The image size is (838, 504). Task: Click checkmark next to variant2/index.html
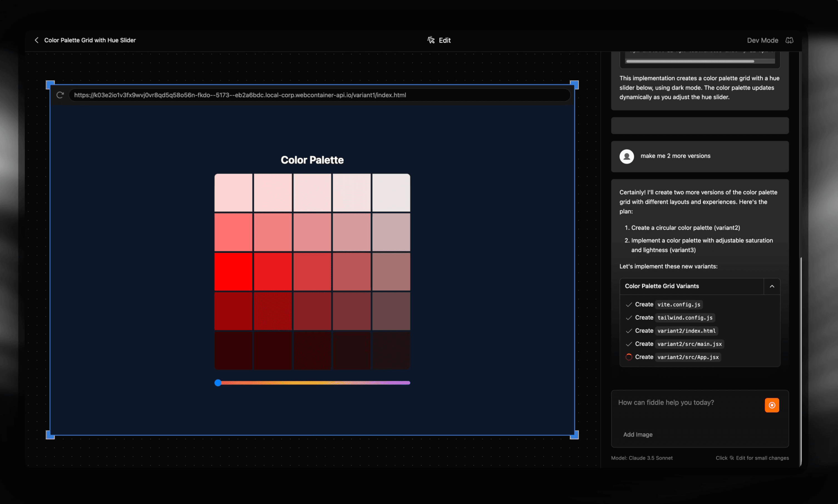click(629, 331)
